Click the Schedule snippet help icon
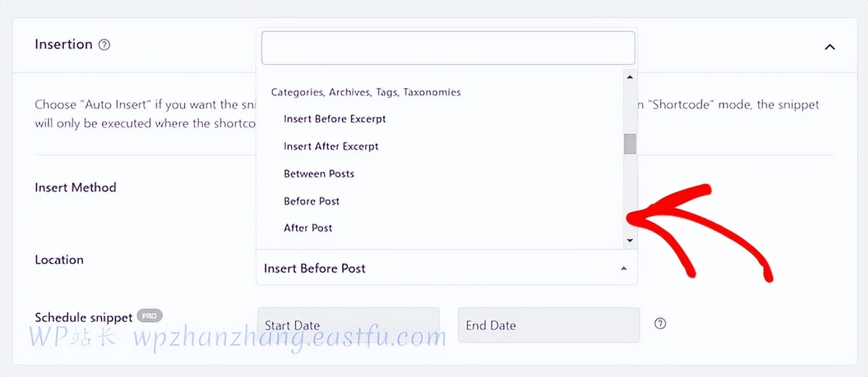The height and width of the screenshot is (377, 868). tap(661, 323)
